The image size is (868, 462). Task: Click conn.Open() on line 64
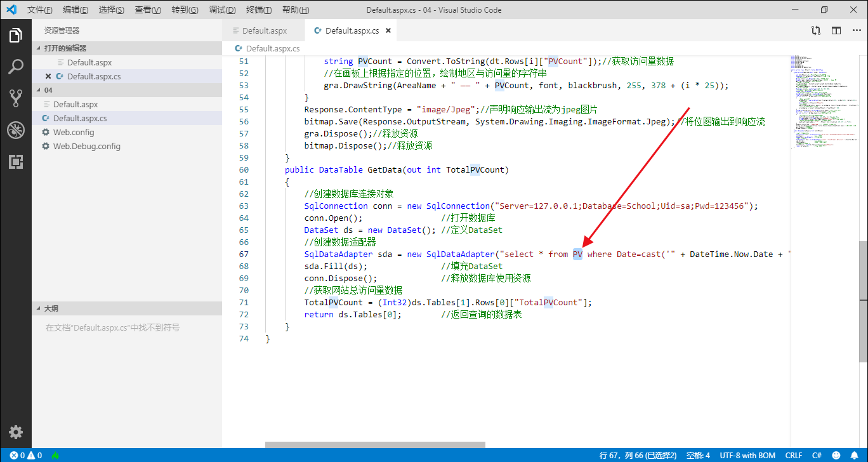(x=333, y=218)
